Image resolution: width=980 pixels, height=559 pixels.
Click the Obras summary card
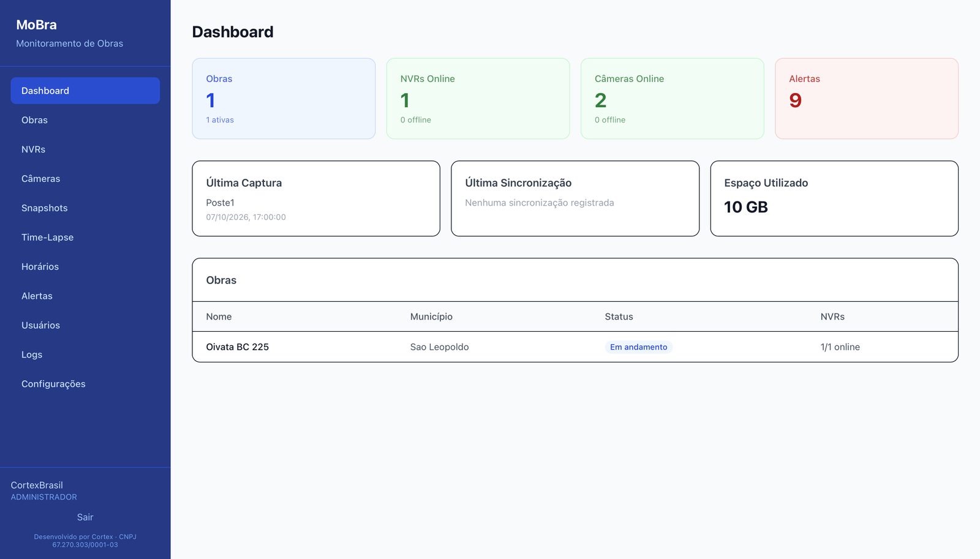point(284,99)
